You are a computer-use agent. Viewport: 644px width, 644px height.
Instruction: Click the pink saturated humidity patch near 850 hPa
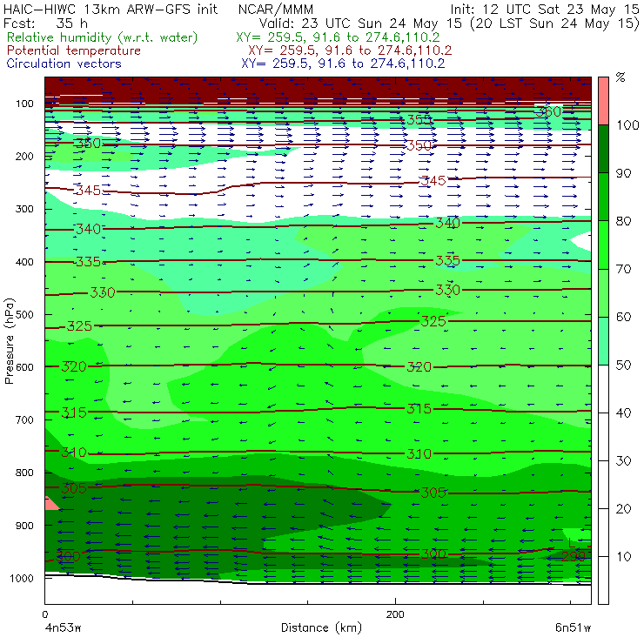[x=51, y=504]
